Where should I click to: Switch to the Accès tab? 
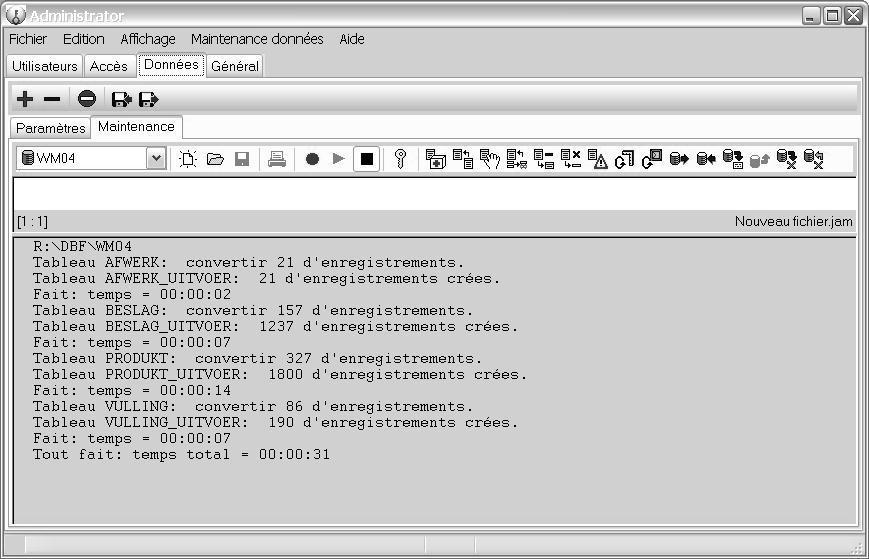(109, 66)
